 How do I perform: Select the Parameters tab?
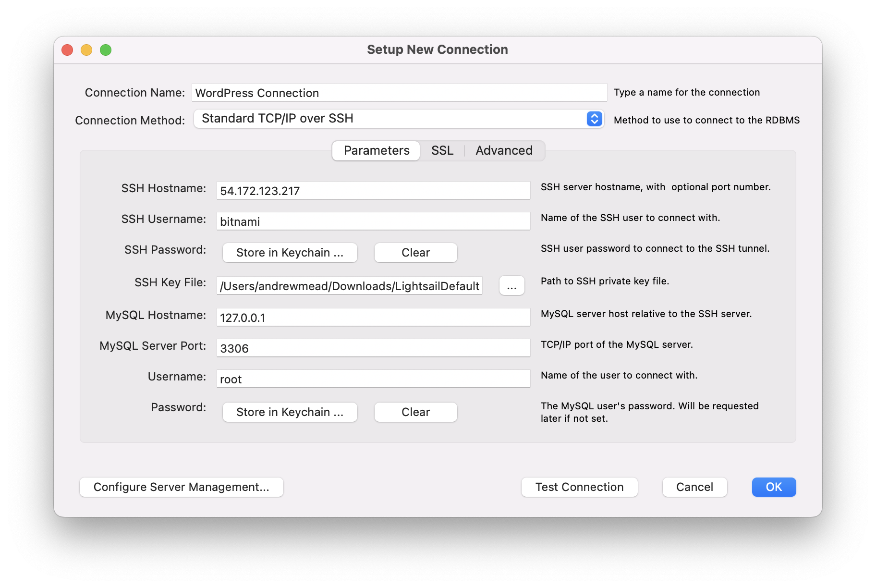click(376, 150)
